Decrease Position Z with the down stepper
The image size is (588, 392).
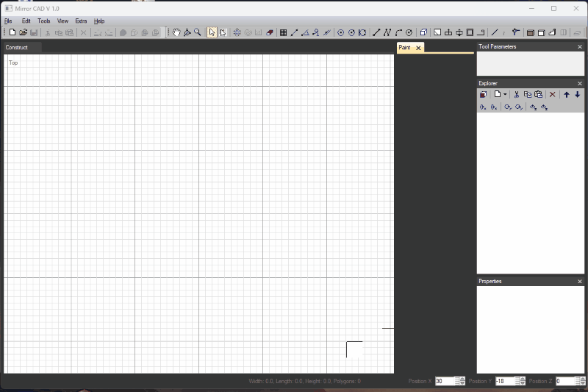tap(581, 384)
